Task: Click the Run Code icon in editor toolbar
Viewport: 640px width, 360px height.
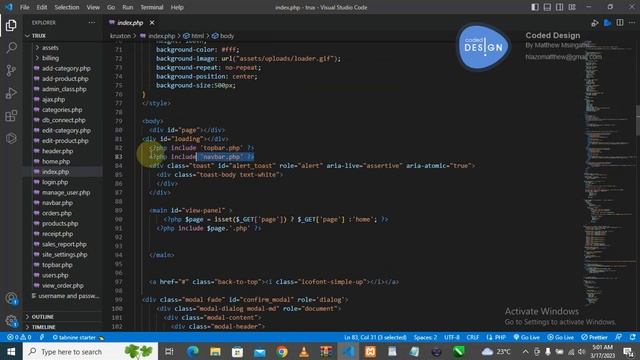Action: [x=595, y=23]
